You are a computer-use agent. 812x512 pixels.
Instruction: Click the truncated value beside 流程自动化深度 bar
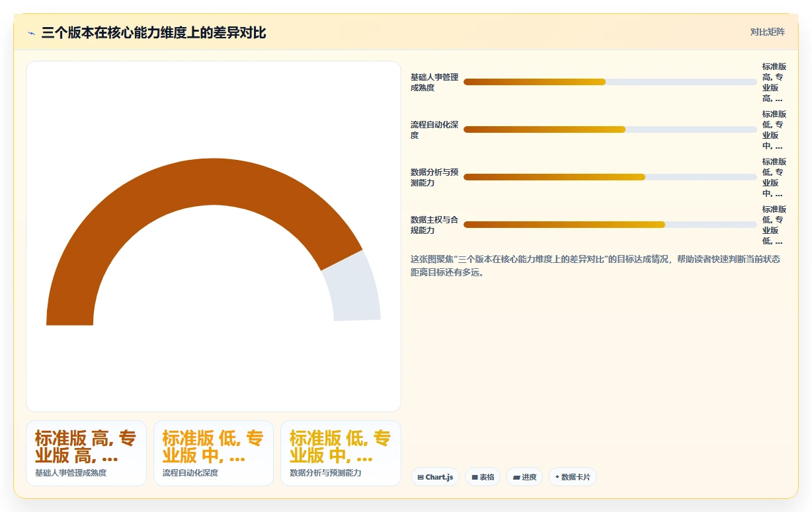(x=774, y=129)
